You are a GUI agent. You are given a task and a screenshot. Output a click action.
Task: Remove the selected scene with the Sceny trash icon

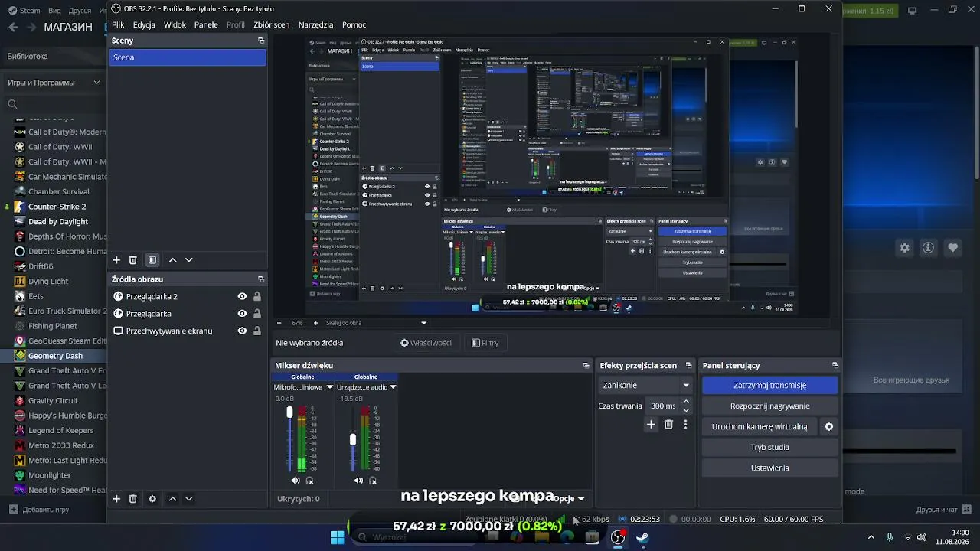(132, 260)
